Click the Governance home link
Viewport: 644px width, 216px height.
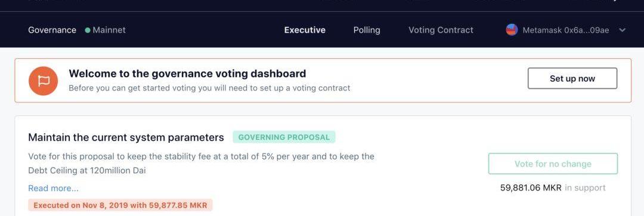tap(52, 30)
